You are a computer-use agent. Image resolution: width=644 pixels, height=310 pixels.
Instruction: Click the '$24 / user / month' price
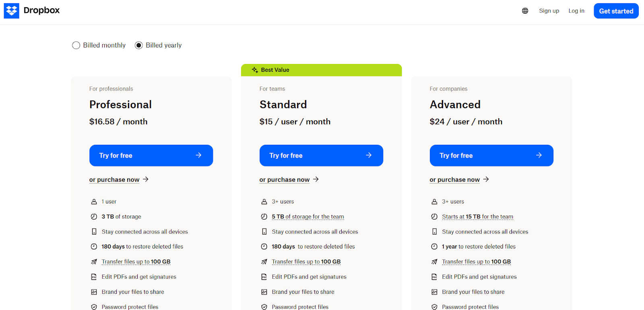click(x=466, y=121)
